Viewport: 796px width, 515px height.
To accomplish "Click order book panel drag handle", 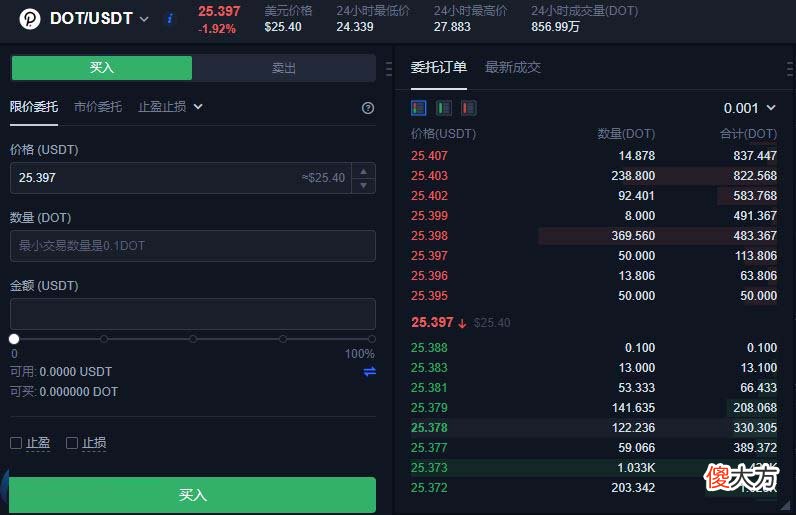I will coord(790,69).
